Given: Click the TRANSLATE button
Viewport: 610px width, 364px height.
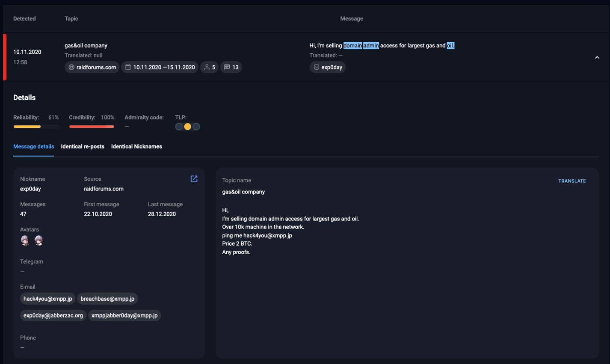Looking at the screenshot, I should click(x=572, y=181).
